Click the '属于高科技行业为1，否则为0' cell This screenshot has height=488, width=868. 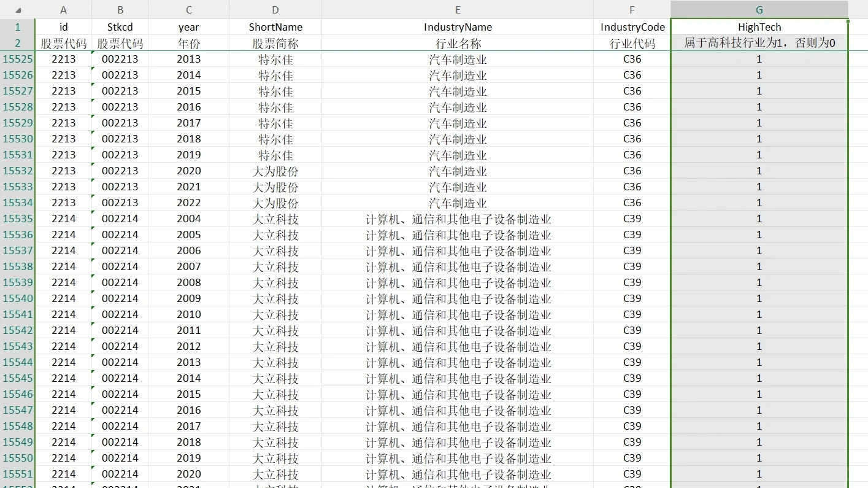click(x=759, y=43)
